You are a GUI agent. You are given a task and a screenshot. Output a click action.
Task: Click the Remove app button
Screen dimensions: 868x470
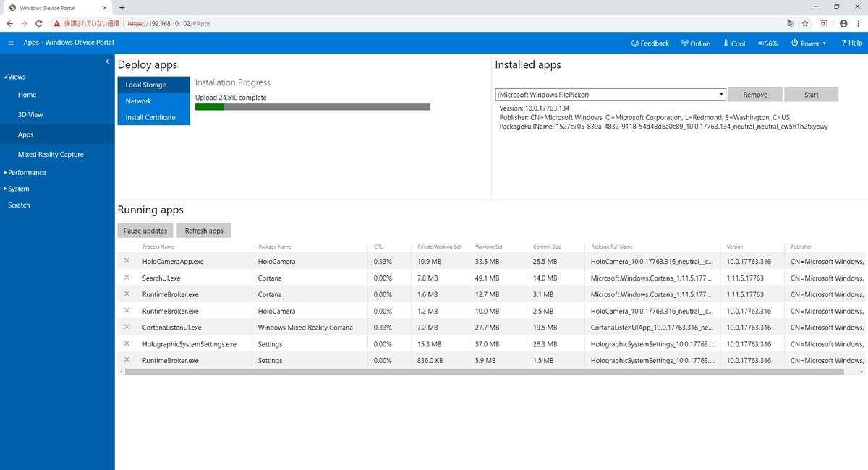coord(755,95)
